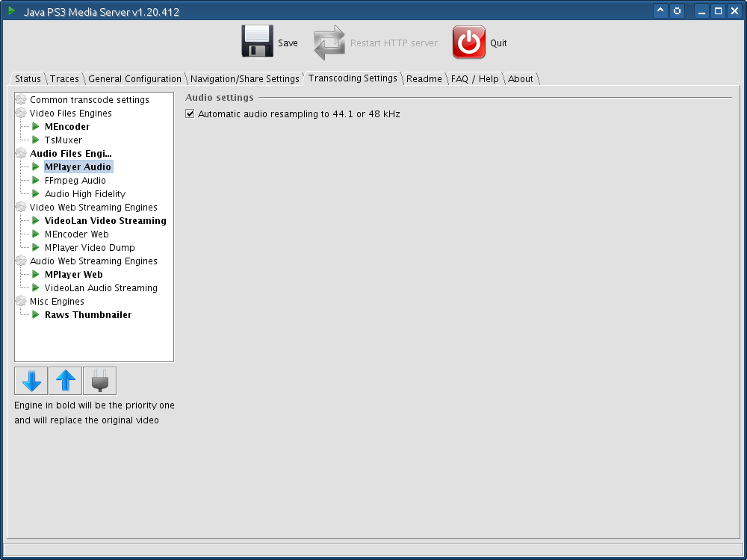Click green play icon beside TsMuxer
The height and width of the screenshot is (560, 747).
[36, 140]
